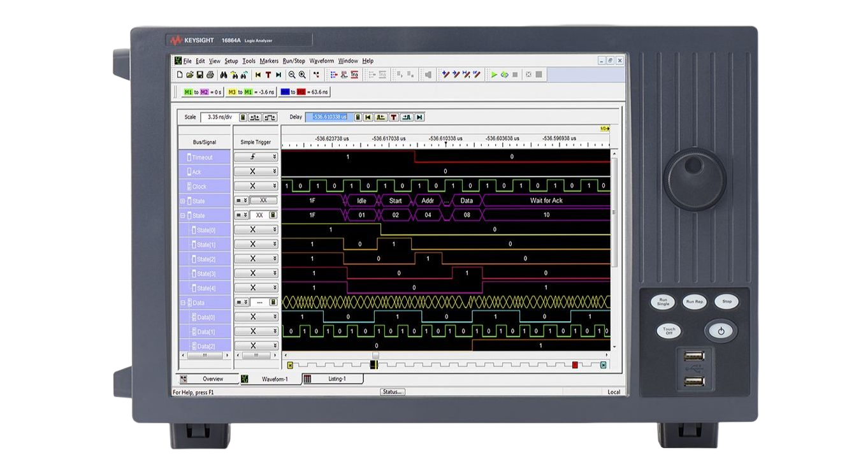Toggle the Touch Off hardware button
868x469 pixels.
[x=669, y=331]
